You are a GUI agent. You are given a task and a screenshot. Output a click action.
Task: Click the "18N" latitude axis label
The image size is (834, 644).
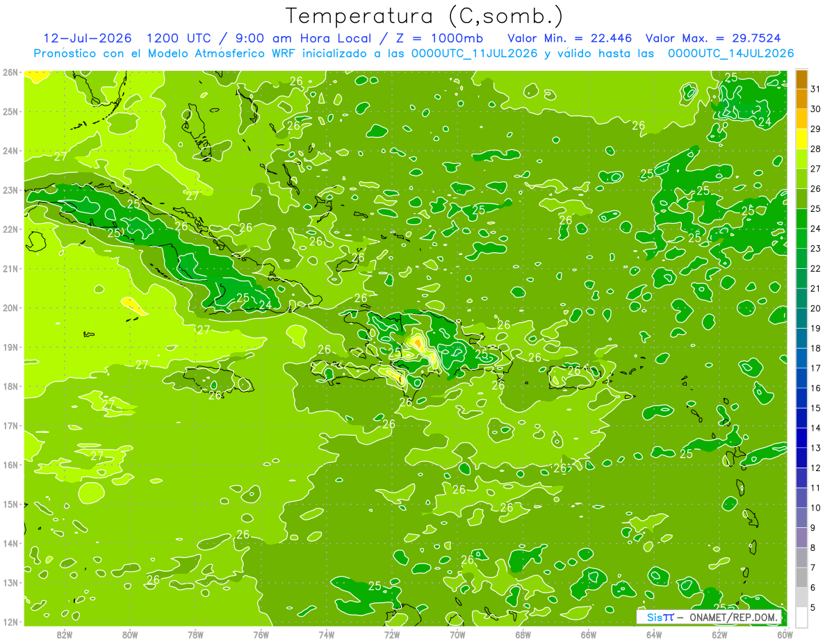click(x=10, y=386)
